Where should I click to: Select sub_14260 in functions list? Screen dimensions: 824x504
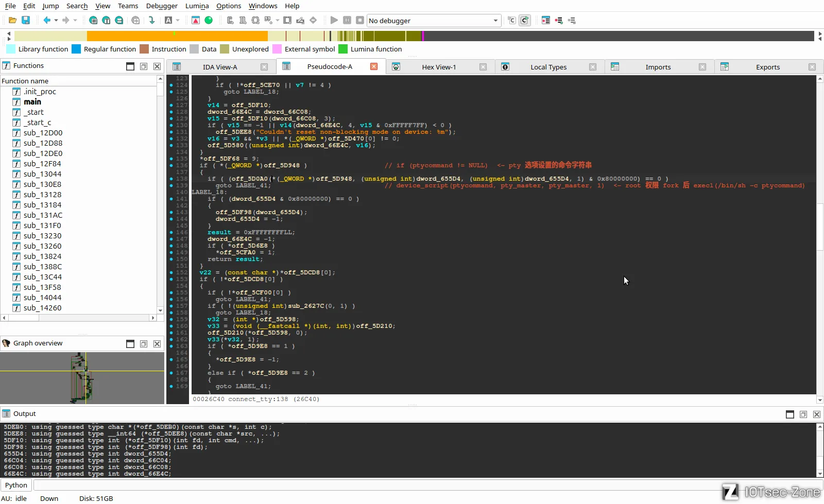coord(42,308)
